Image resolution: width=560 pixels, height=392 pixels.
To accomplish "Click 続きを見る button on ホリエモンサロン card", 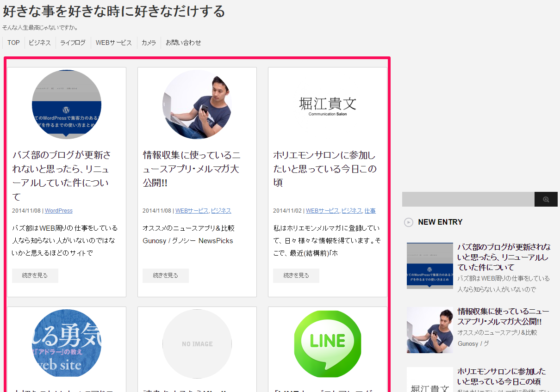I will [296, 276].
